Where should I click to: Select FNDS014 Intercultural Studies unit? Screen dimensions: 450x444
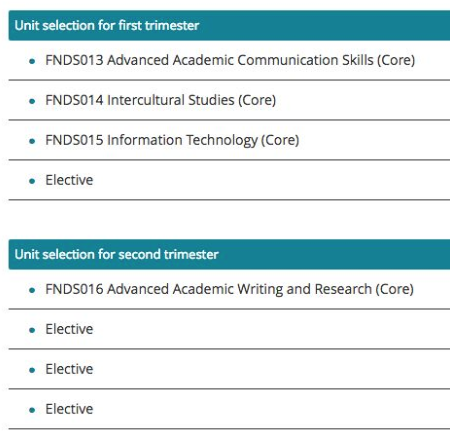[x=161, y=100]
